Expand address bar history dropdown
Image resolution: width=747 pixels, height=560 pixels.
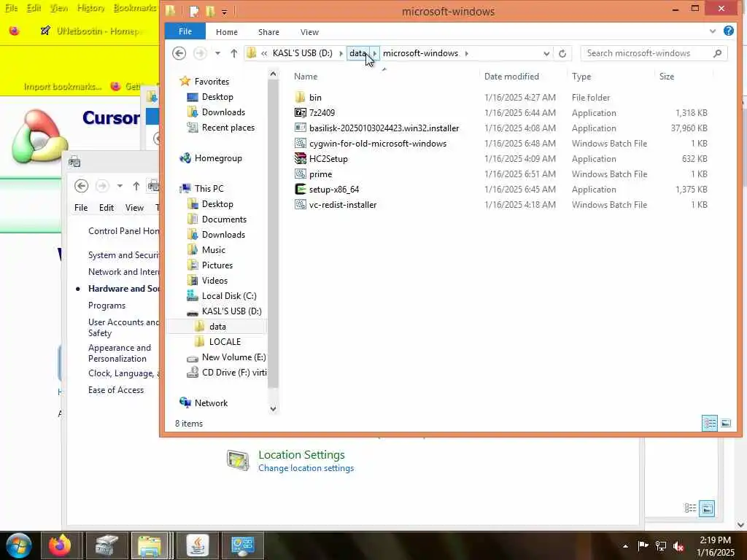pos(546,53)
